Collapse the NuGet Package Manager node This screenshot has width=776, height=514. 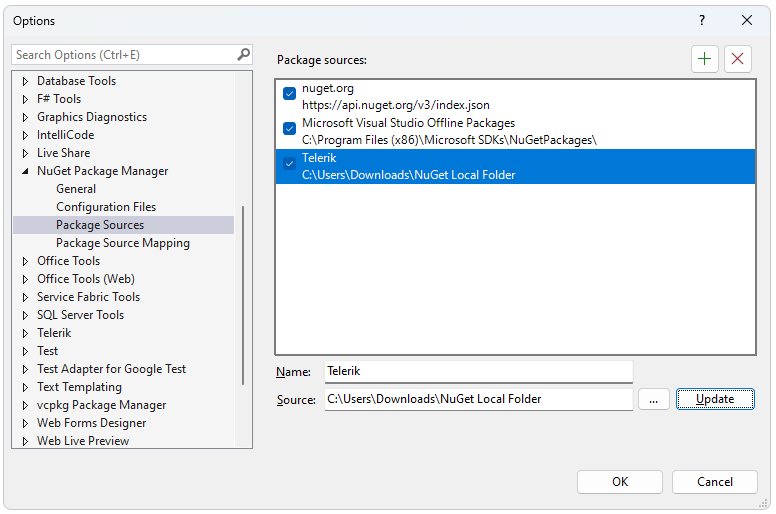pos(25,171)
